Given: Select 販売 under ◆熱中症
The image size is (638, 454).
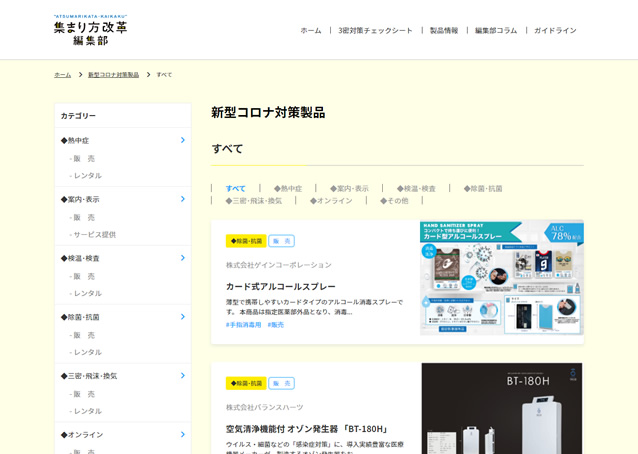Looking at the screenshot, I should (82, 159).
